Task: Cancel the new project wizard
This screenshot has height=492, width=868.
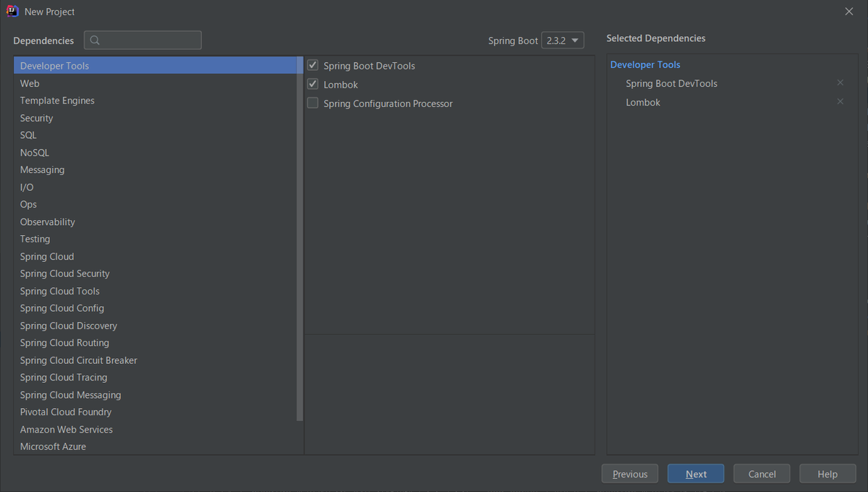Action: coord(762,474)
